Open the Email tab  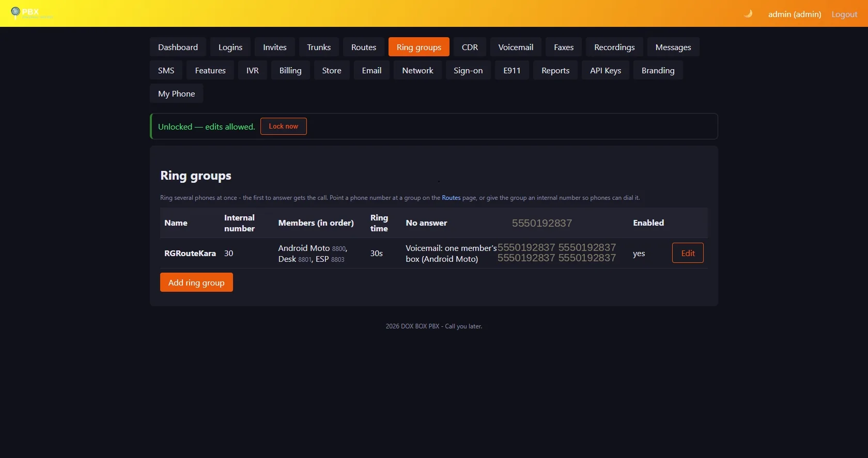371,70
